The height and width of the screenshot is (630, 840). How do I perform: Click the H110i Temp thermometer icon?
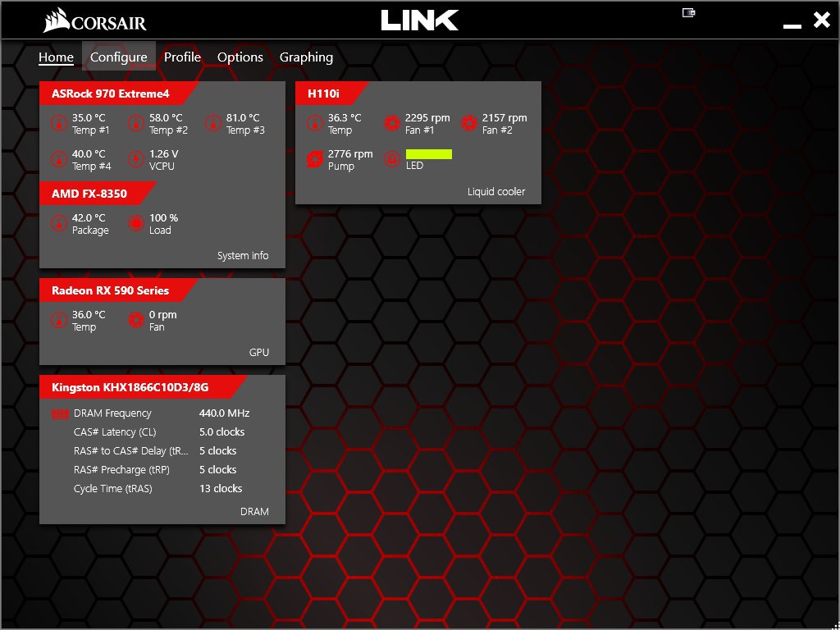314,124
